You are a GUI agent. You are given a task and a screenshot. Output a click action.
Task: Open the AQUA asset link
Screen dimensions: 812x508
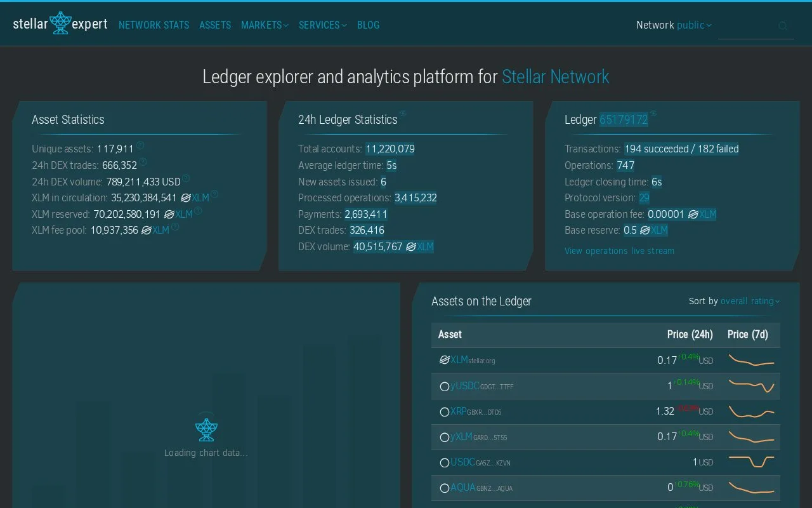coord(463,488)
